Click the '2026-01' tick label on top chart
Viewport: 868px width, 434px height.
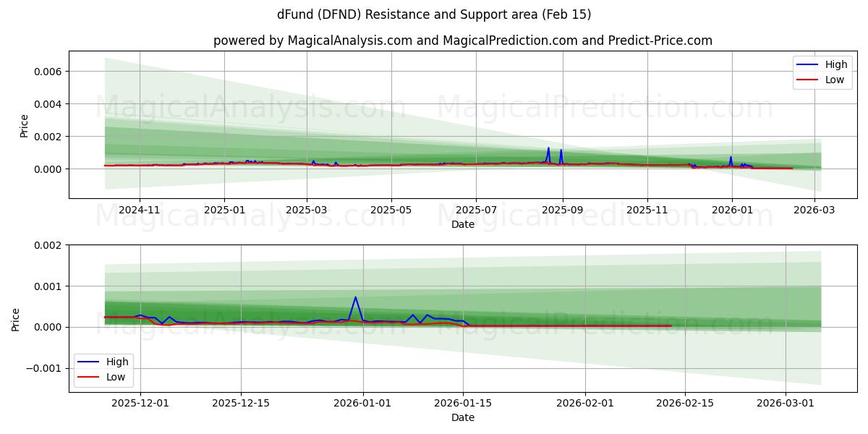(x=731, y=210)
